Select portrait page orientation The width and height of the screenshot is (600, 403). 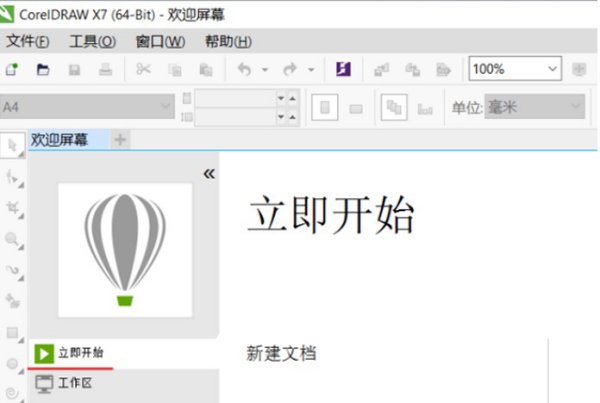point(324,108)
